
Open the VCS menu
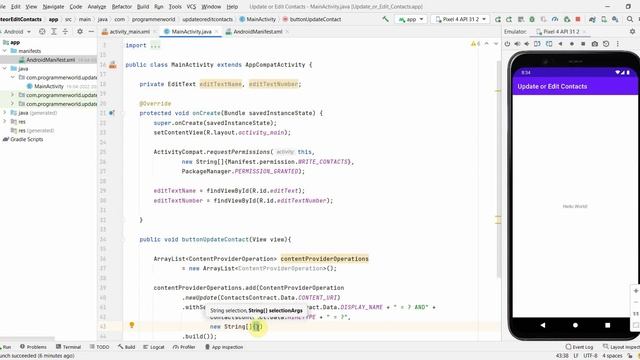(x=191, y=7)
